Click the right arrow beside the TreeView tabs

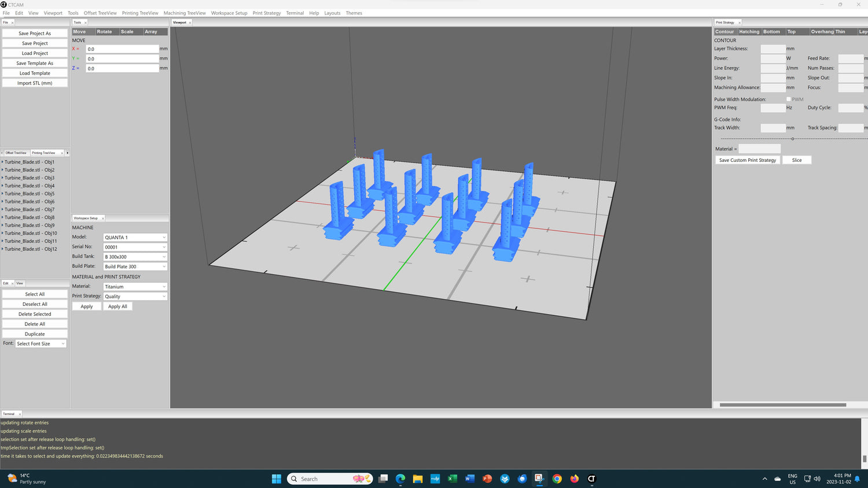[x=68, y=153]
